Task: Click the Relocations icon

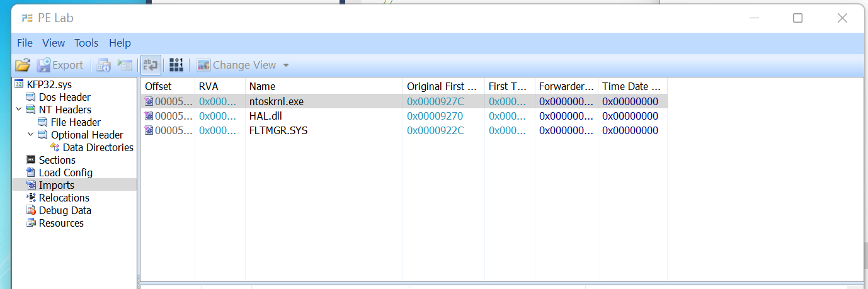Action: pyautogui.click(x=31, y=198)
